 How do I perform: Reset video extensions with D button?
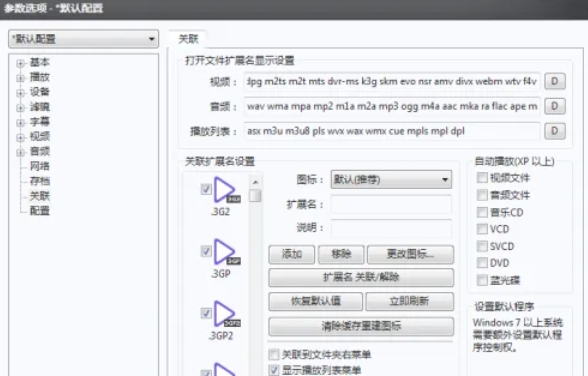pyautogui.click(x=555, y=81)
